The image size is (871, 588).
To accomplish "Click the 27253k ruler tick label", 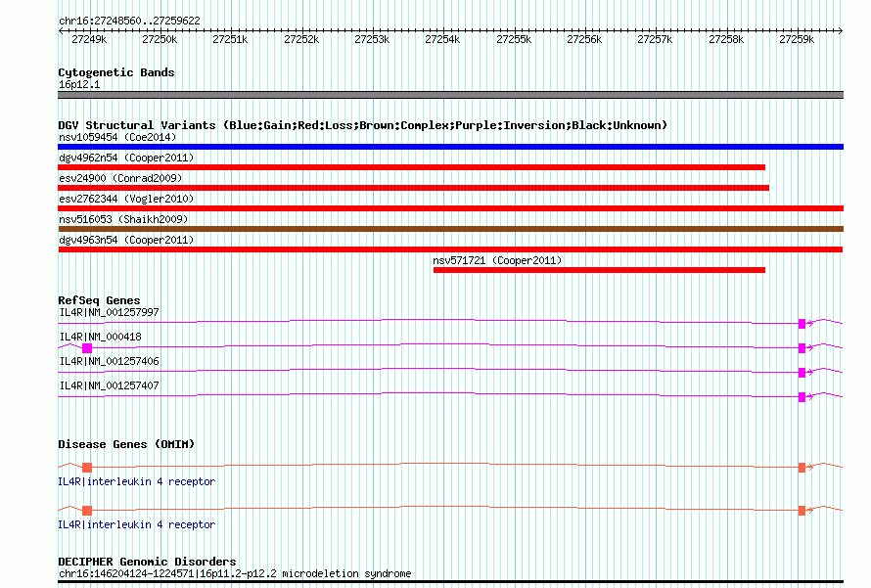I will tap(372, 39).
